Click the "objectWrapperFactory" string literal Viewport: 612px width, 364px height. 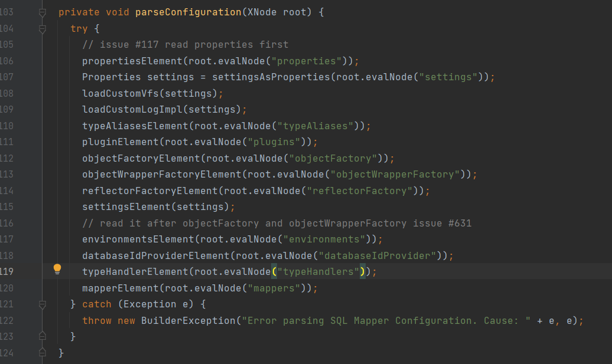395,174
